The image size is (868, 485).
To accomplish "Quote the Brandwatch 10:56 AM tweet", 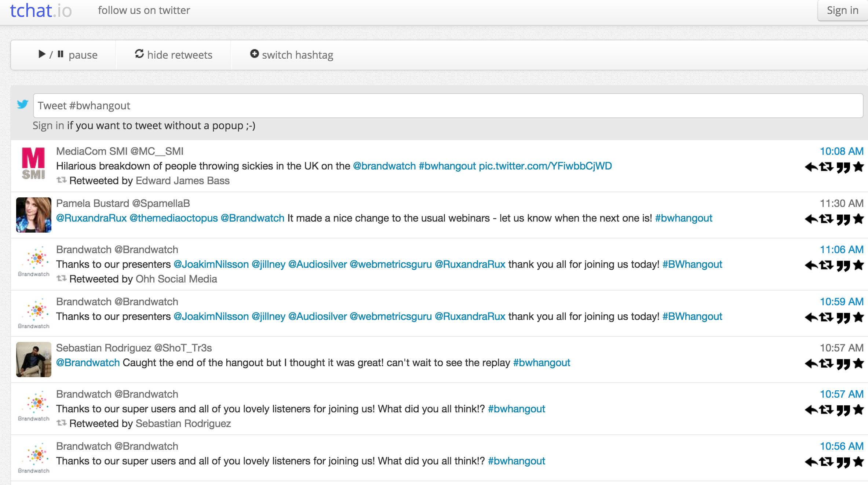I will tap(843, 462).
